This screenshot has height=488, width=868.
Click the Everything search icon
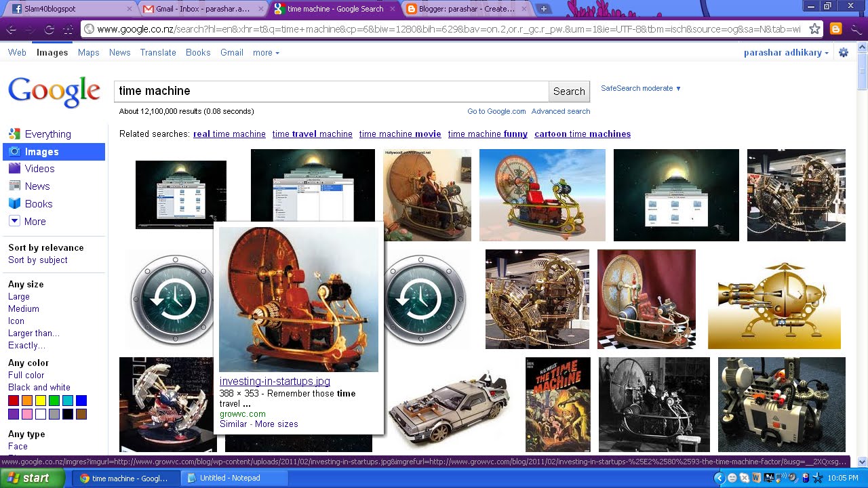pyautogui.click(x=14, y=134)
